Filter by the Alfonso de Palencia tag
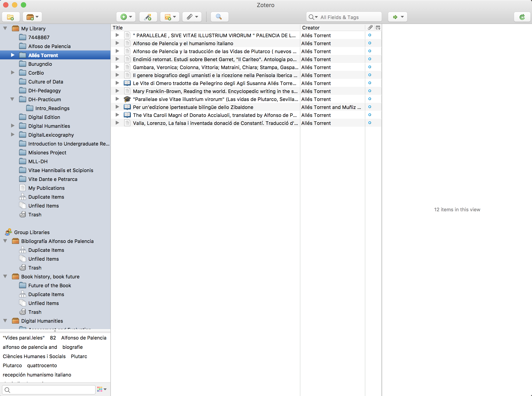Viewport: 532px width, 396px height. click(x=84, y=338)
